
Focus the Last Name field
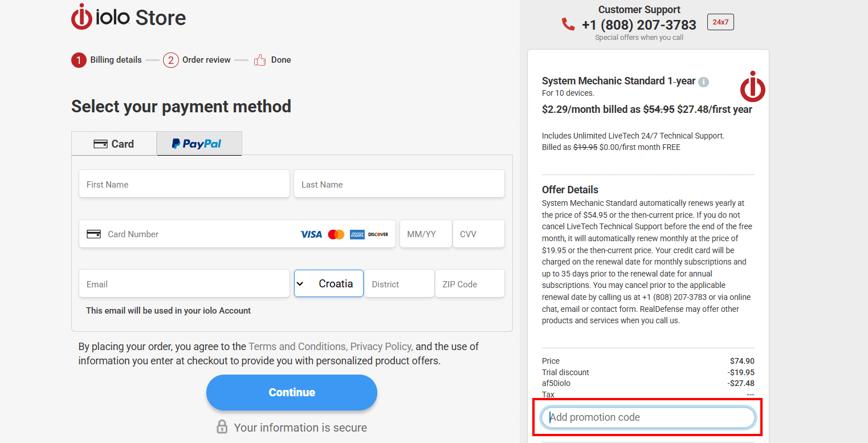coord(399,184)
